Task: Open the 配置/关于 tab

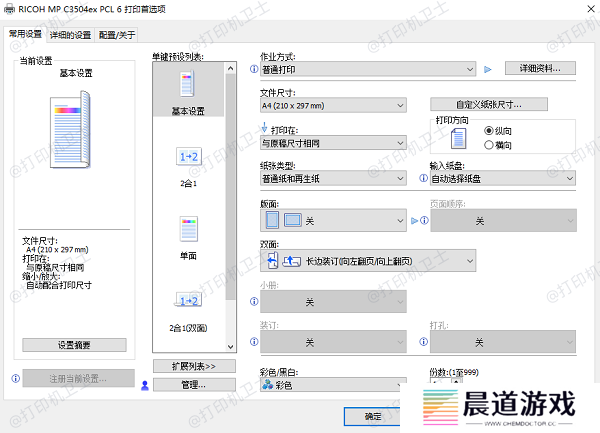Action: (116, 35)
